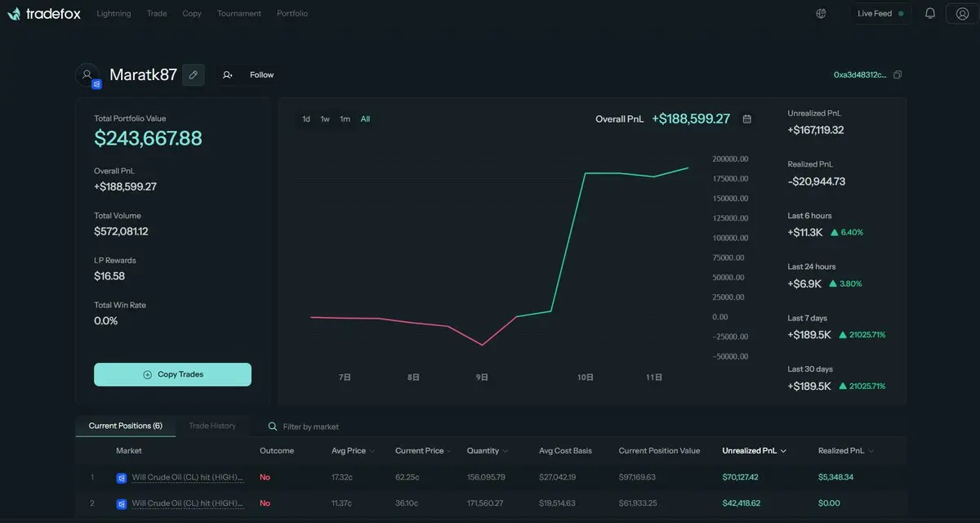Click the Last 6 hours +$11.3K value
The image size is (980, 523).
pos(805,232)
